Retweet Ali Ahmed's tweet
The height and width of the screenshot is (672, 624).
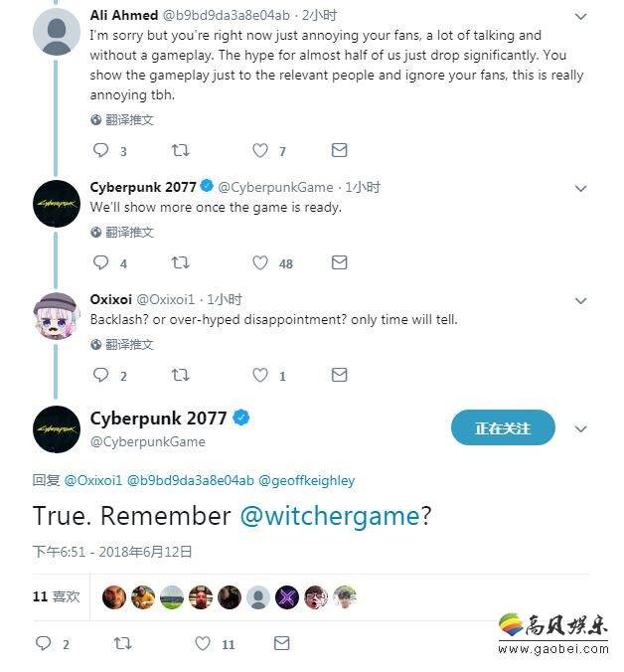[180, 150]
